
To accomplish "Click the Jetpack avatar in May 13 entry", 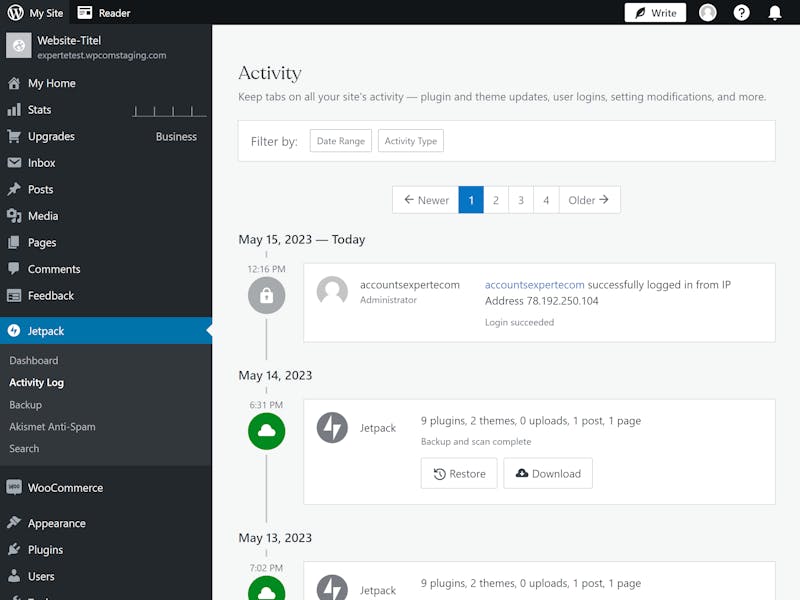I will click(332, 587).
